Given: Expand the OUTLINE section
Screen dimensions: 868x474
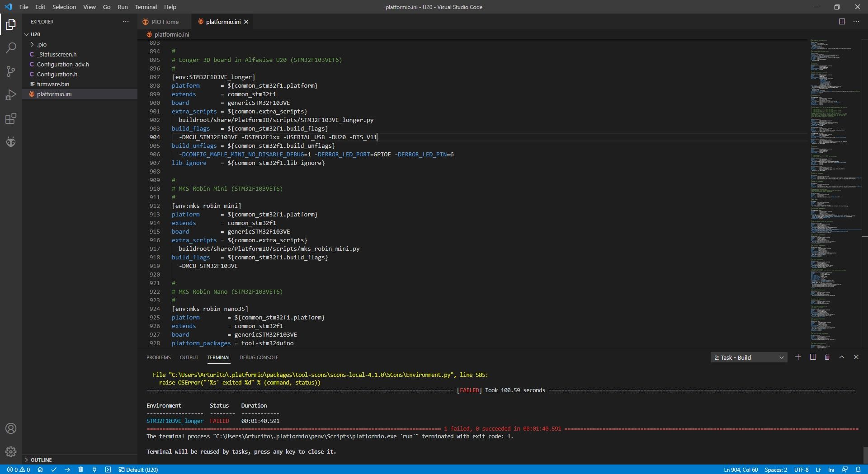Looking at the screenshot, I should pos(41,460).
